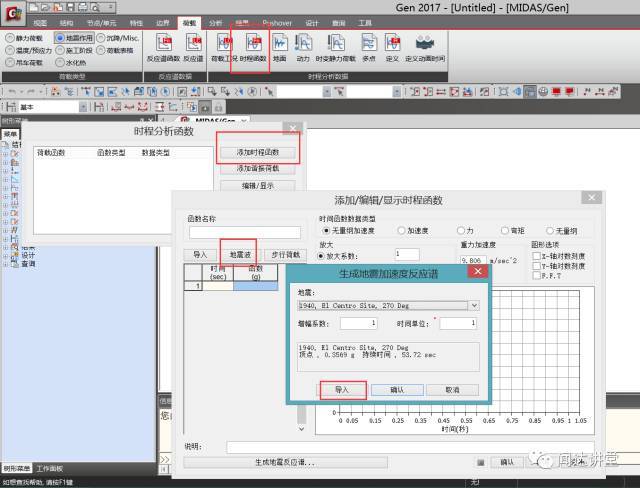Click the 地震波 button

[x=240, y=255]
